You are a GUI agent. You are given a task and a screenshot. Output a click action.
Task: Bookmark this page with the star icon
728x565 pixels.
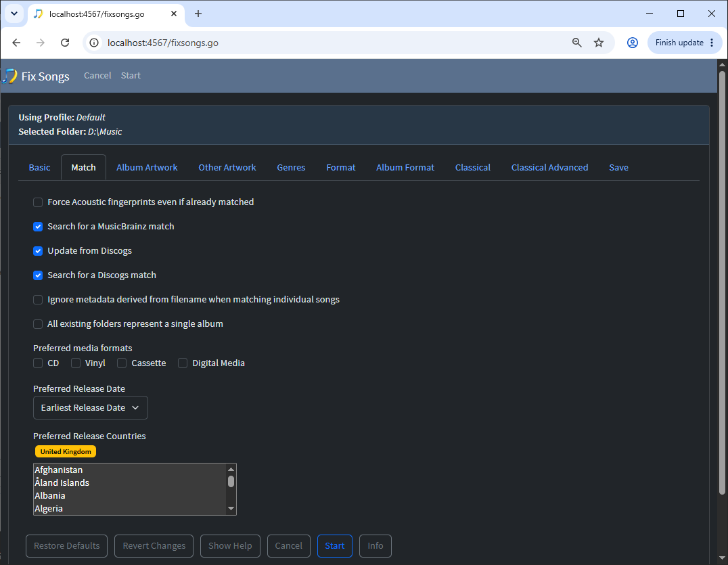(x=599, y=43)
